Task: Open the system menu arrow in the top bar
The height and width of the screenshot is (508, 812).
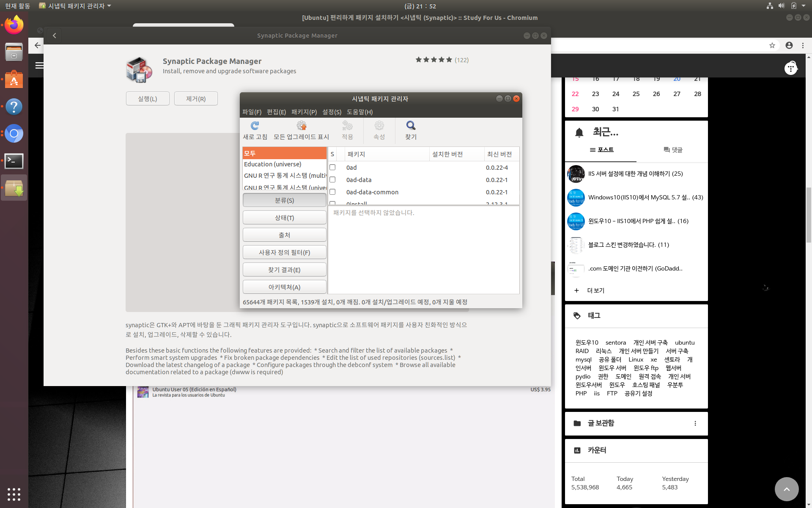Action: [804, 6]
